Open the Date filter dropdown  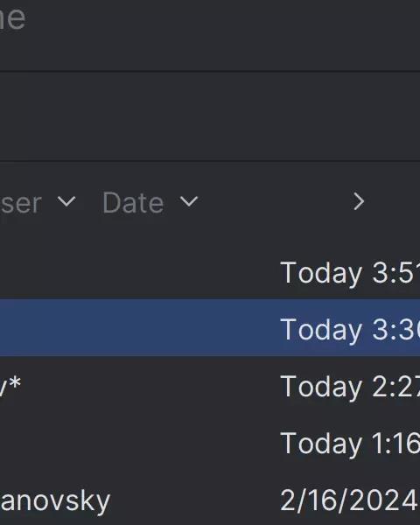[x=150, y=202]
